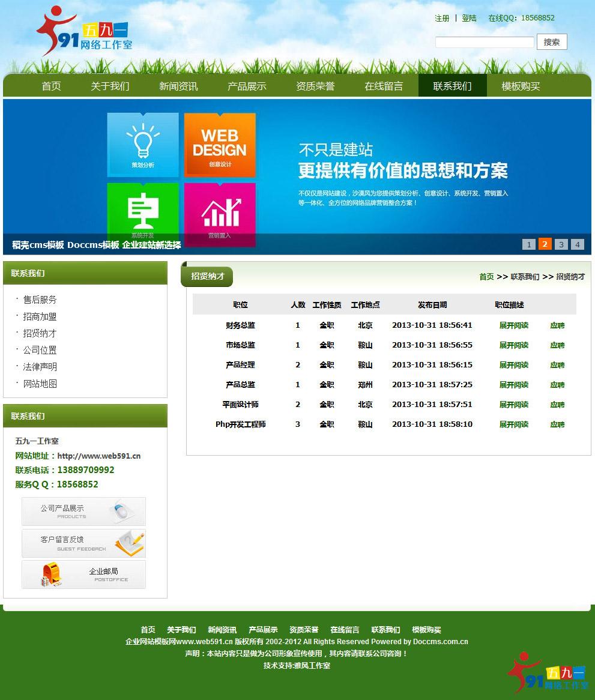
Task: Select banner slide 1 indicator
Action: coord(528,244)
